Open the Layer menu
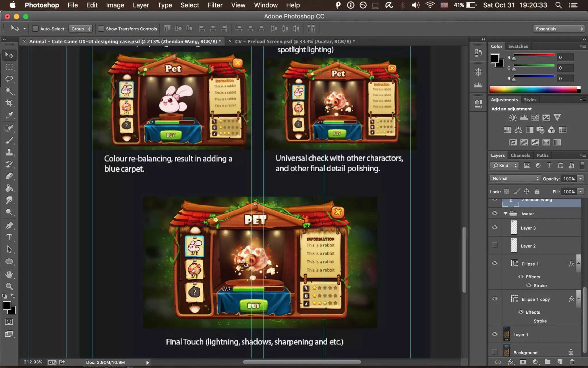The height and width of the screenshot is (368, 588). [x=141, y=5]
